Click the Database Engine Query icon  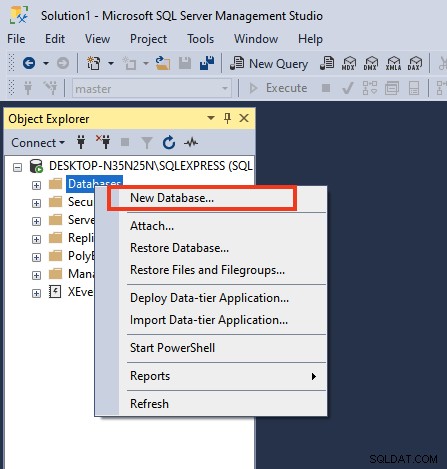point(327,63)
